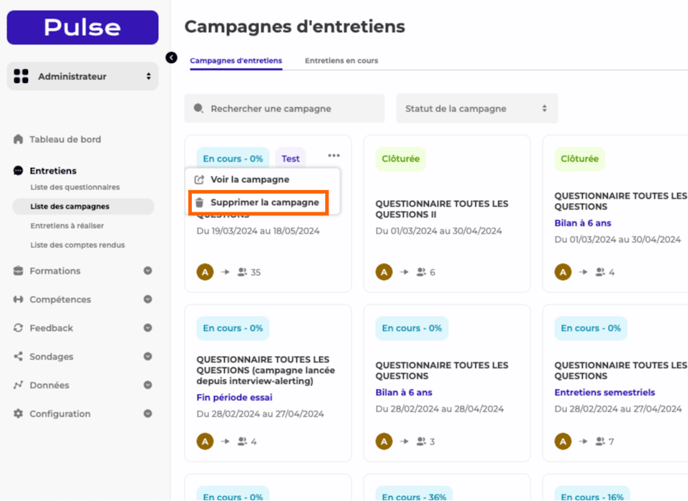Collapse the sidebar with the arrow button

(172, 58)
